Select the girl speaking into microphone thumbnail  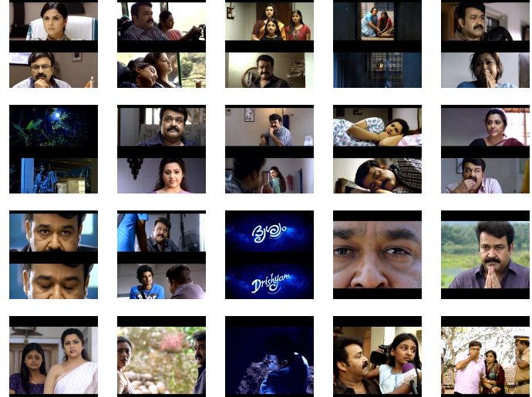pyautogui.click(x=377, y=360)
